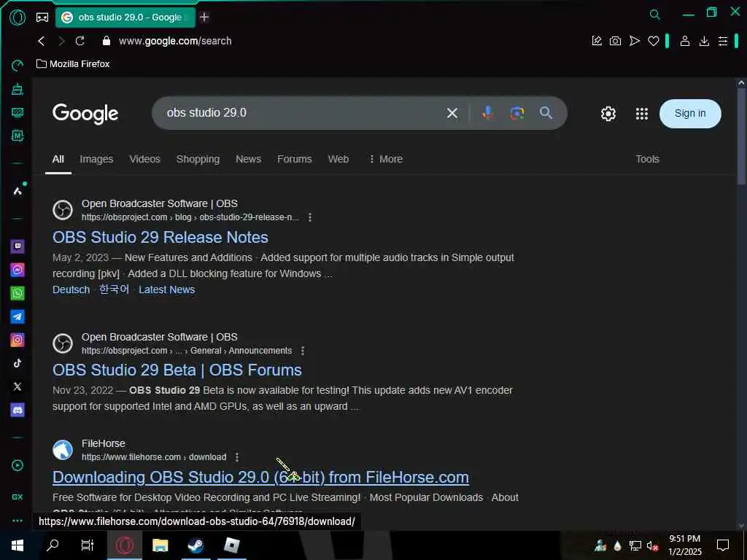
Task: Start Google voice search microphone
Action: 487,113
